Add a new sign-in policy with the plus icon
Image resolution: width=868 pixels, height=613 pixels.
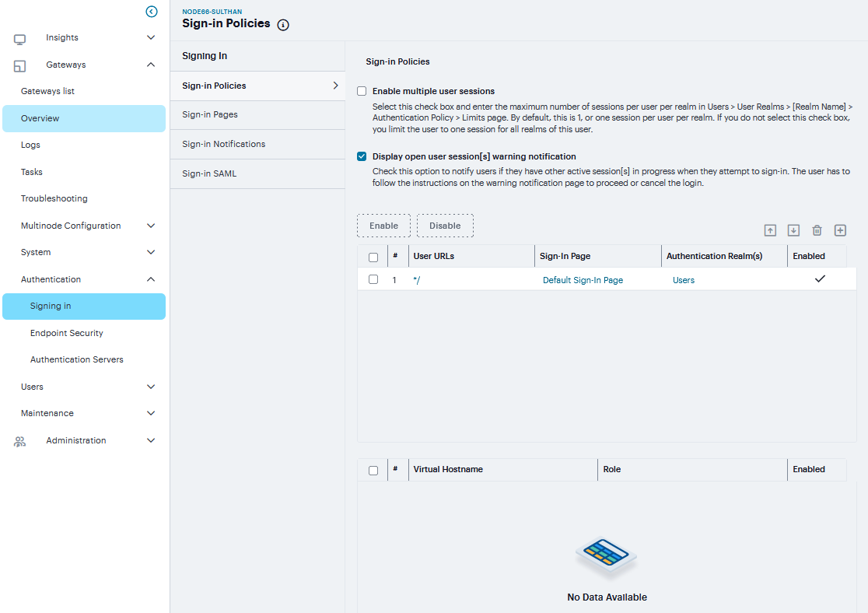(840, 230)
